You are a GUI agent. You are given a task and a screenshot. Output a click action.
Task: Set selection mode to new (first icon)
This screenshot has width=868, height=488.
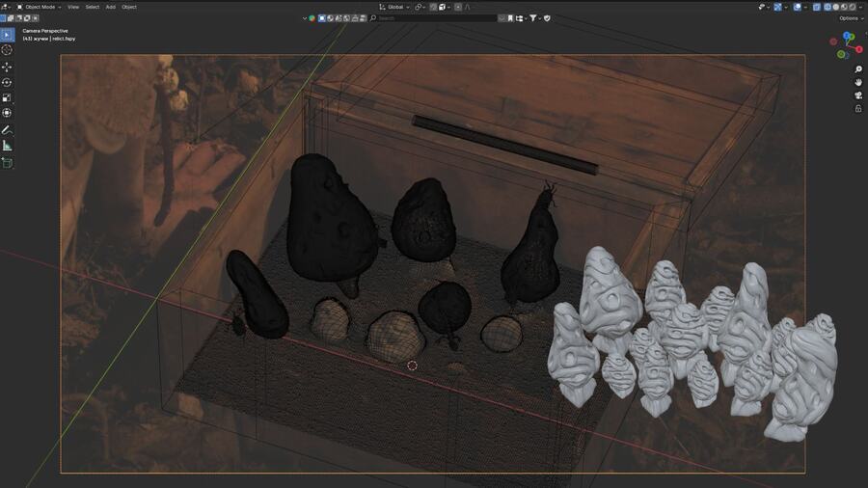pos(3,18)
